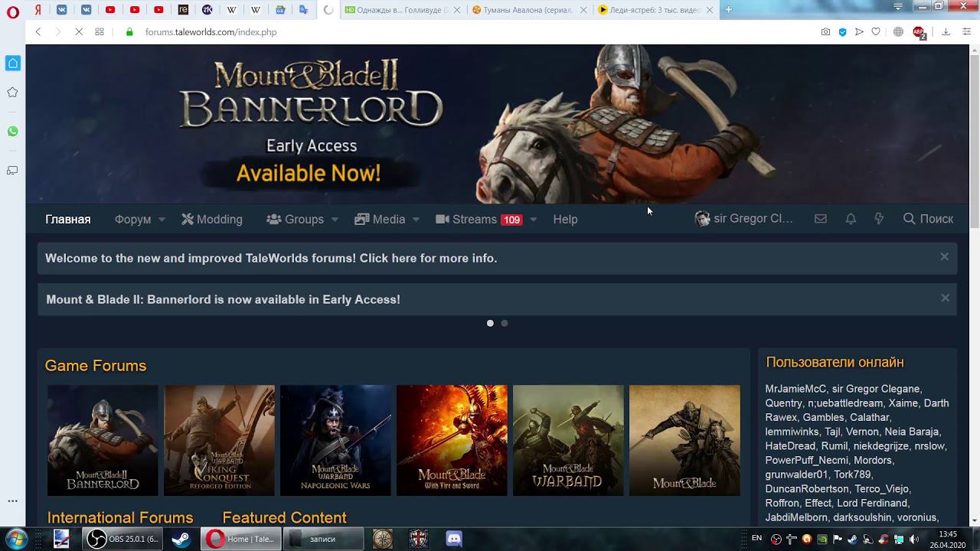Open the What's new lightning icon
The image size is (980, 551).
[x=879, y=219]
